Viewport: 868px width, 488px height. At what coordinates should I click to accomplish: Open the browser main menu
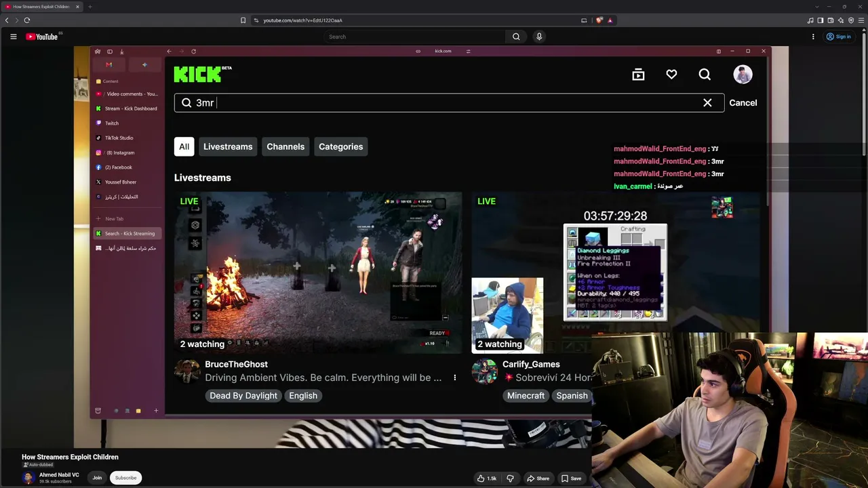pos(861,20)
